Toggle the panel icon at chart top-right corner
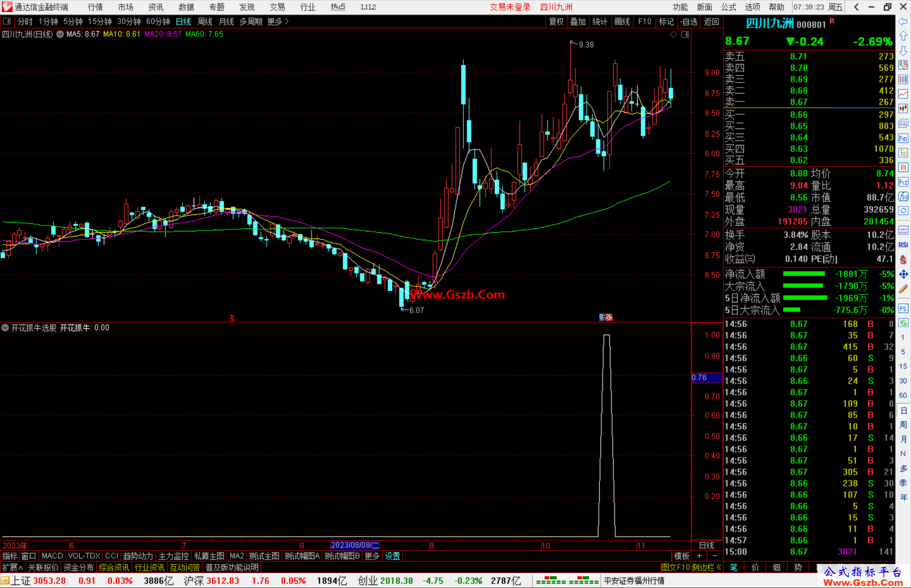 coord(685,35)
